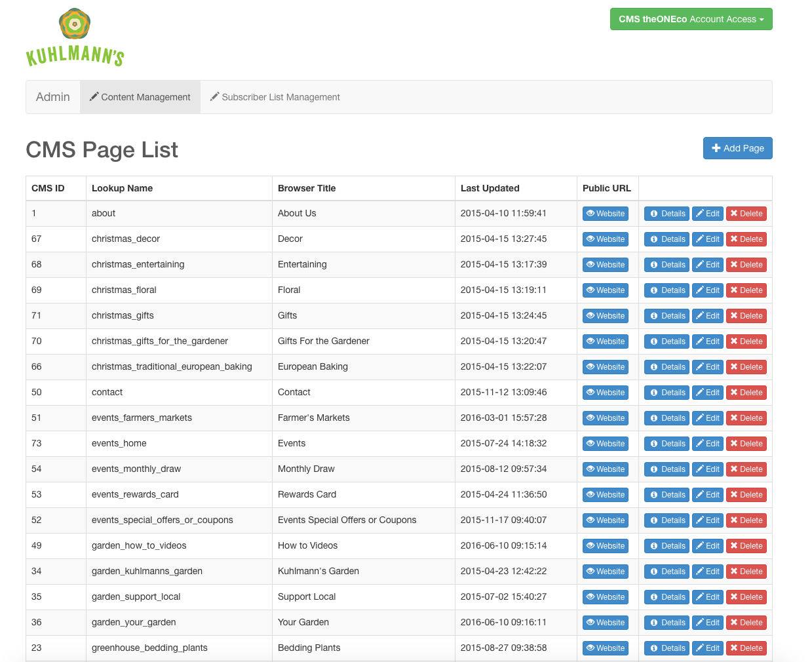
Task: View Website for the about page
Action: tap(605, 214)
